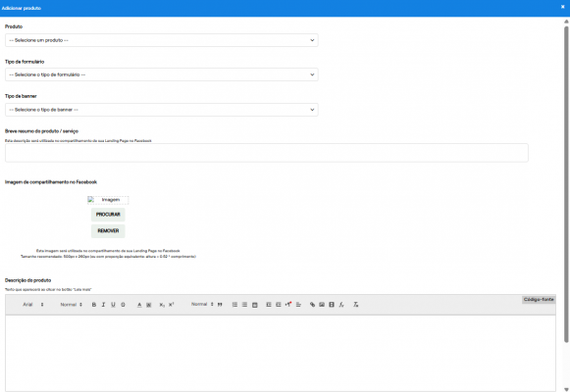Switch to Código-fonte view
The image size is (570, 392).
(x=539, y=300)
